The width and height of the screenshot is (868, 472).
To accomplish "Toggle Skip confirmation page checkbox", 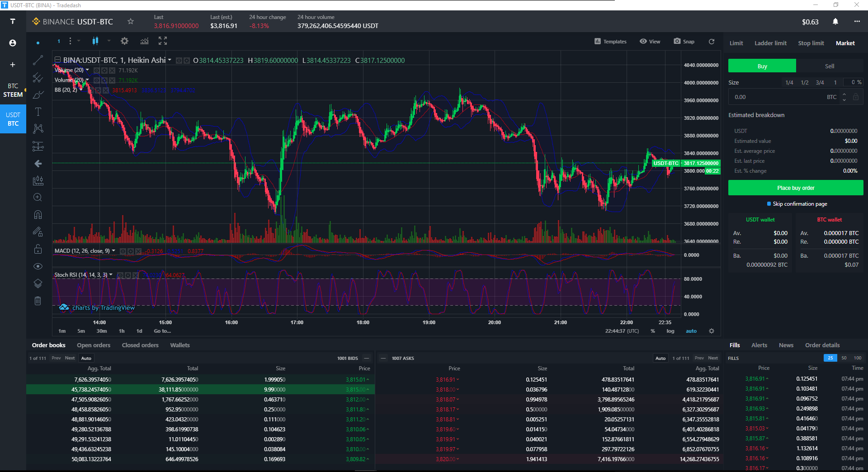I will pos(769,204).
